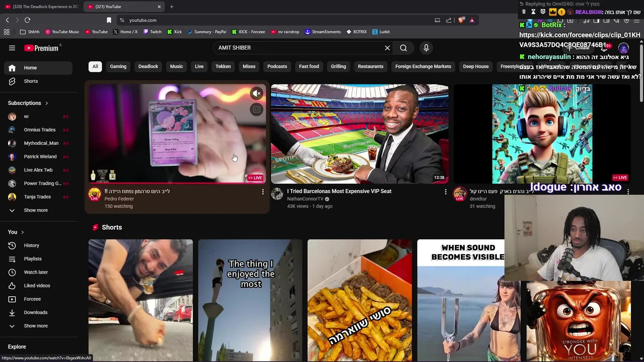Click the Brave shields icon in address bar
Viewport: 644px width, 362px height.
pos(461,20)
